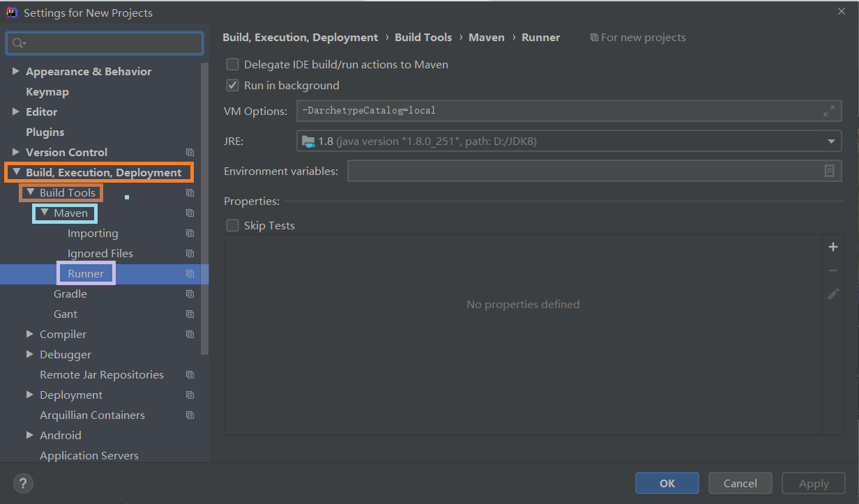Expand the Deployment node arrow
The height and width of the screenshot is (504, 859).
(x=30, y=395)
